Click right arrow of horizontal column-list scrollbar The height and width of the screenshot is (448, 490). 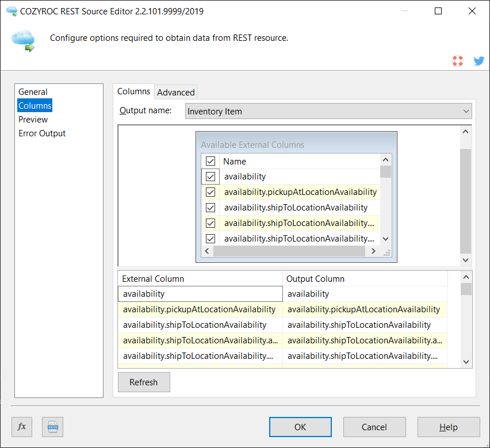(373, 251)
